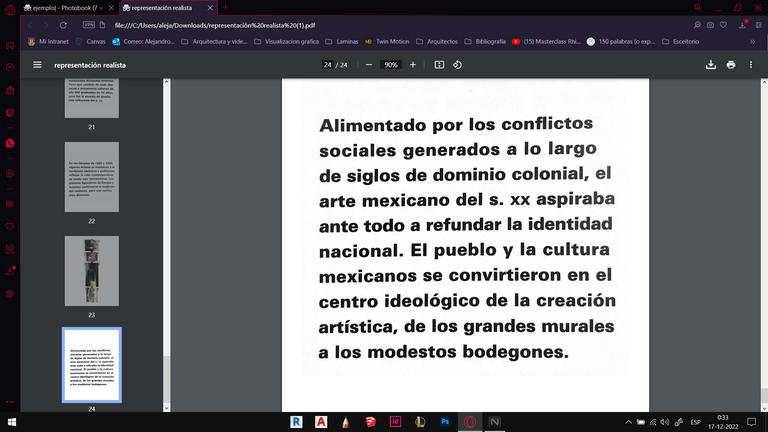Close the representación realista tab
This screenshot has height=432, width=768.
(x=210, y=8)
